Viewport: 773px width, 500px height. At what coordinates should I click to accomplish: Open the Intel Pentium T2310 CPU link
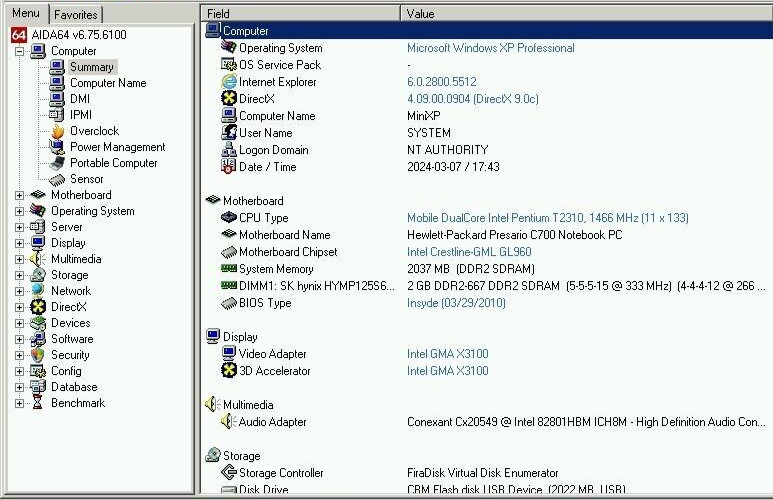548,217
